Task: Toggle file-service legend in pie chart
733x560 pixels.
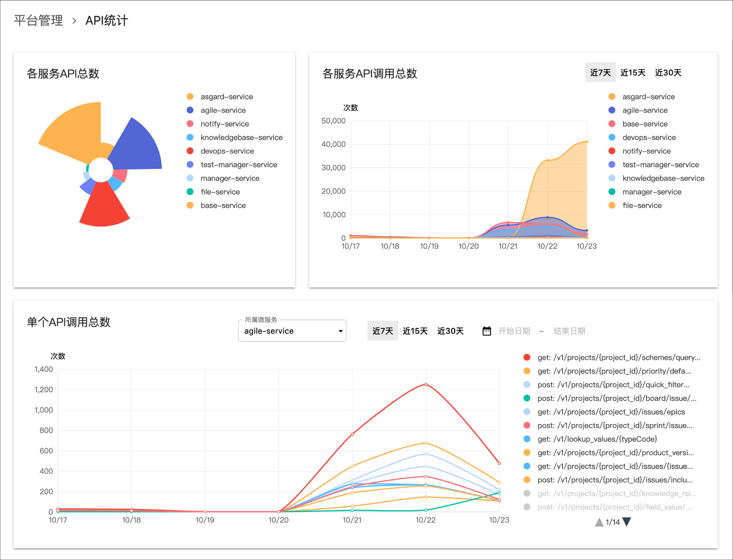Action: click(x=213, y=192)
